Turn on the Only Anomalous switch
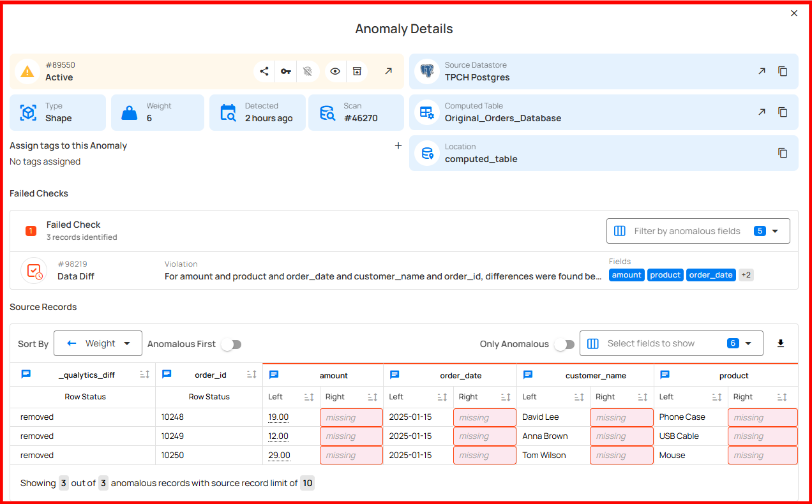This screenshot has height=504, width=812. (564, 345)
